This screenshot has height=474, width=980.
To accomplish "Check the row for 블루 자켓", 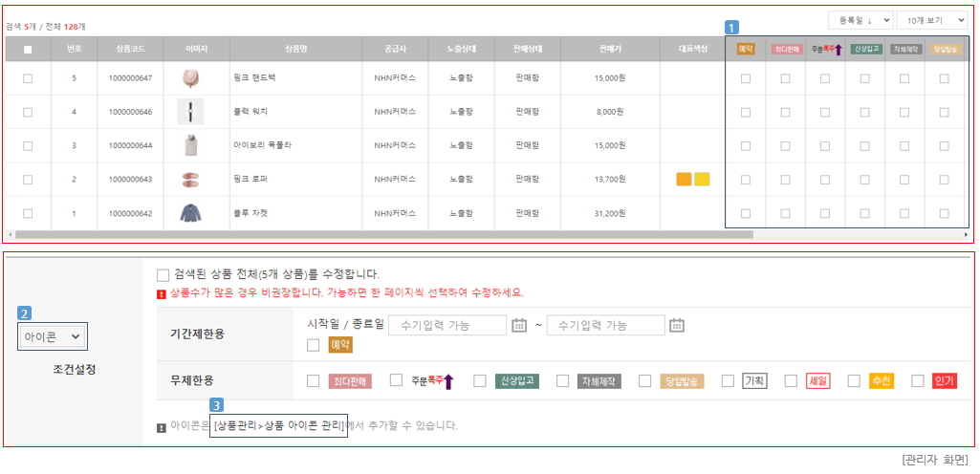I will (28, 213).
